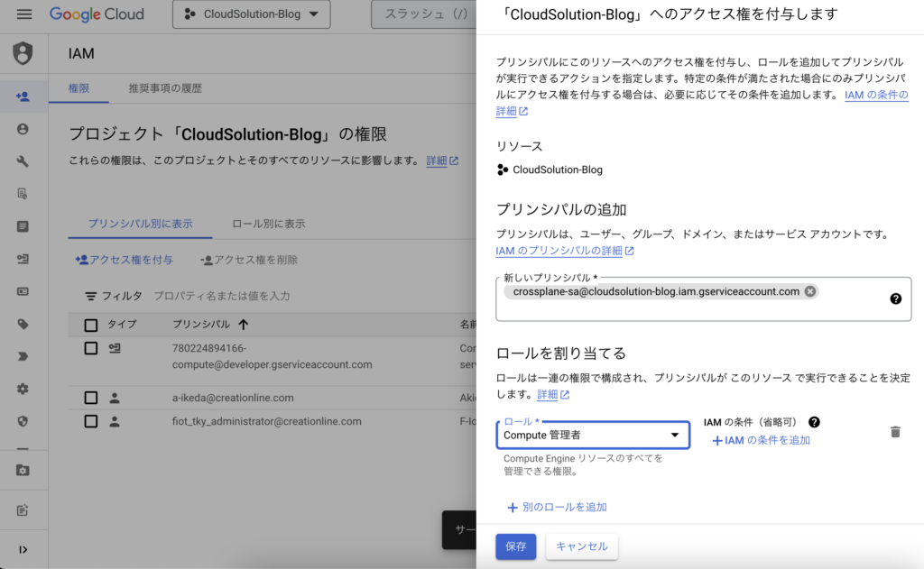
Task: Sort by プリンシパル column arrow
Action: pos(244,324)
